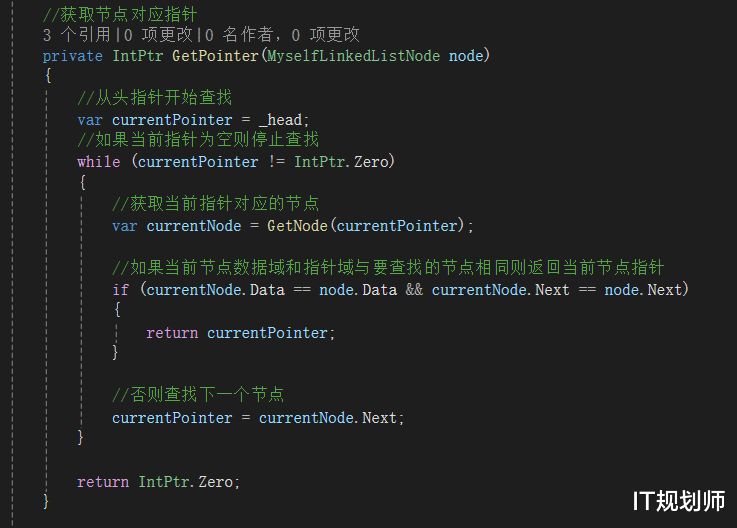The image size is (737, 528).
Task: Click the if keyword
Action: 120,290
